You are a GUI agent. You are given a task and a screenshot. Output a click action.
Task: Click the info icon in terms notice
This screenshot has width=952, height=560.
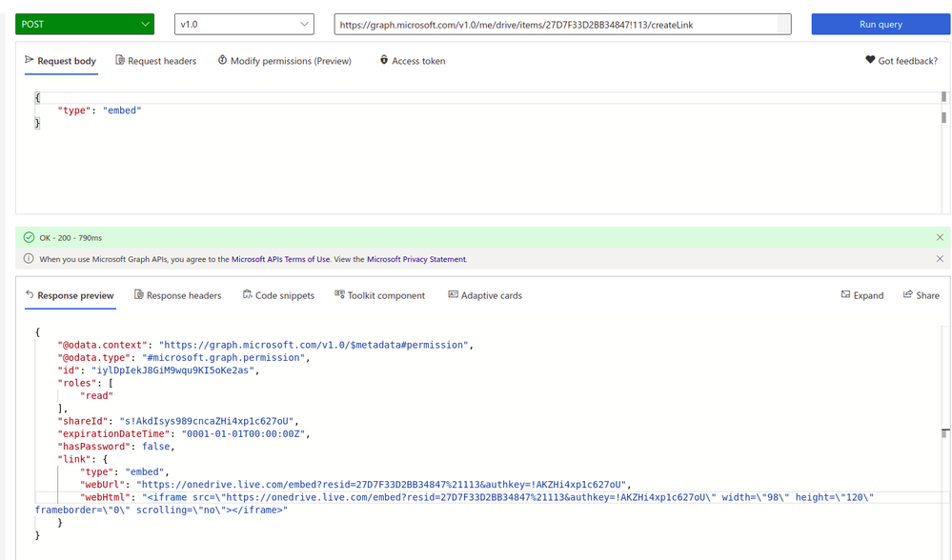click(29, 258)
